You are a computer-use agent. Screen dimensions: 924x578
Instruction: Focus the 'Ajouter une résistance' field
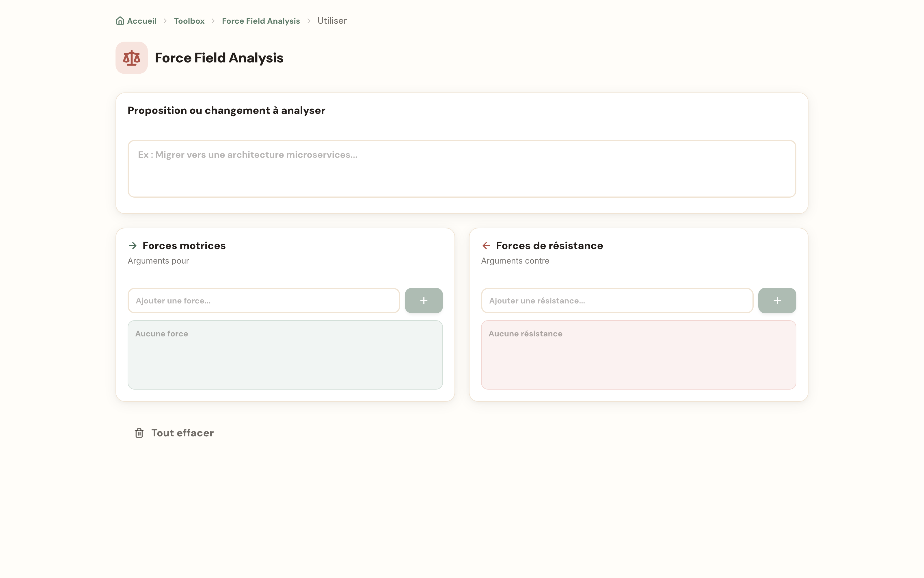[x=617, y=301]
